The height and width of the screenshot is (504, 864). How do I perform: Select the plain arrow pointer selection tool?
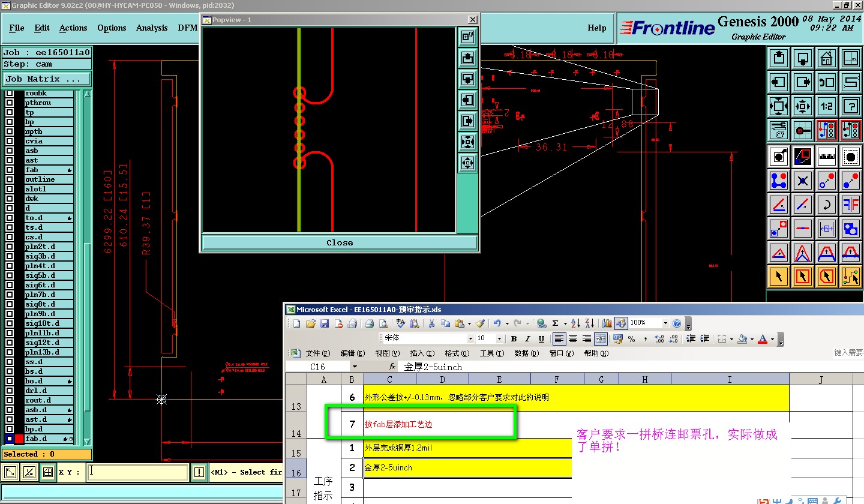[x=779, y=276]
